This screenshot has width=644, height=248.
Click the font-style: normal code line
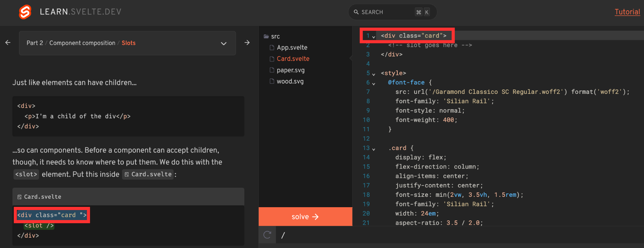pos(430,111)
